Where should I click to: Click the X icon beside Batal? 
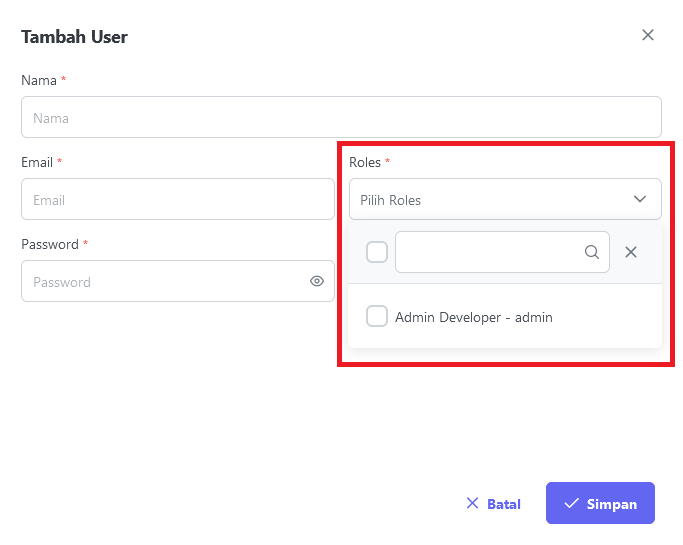(x=472, y=503)
